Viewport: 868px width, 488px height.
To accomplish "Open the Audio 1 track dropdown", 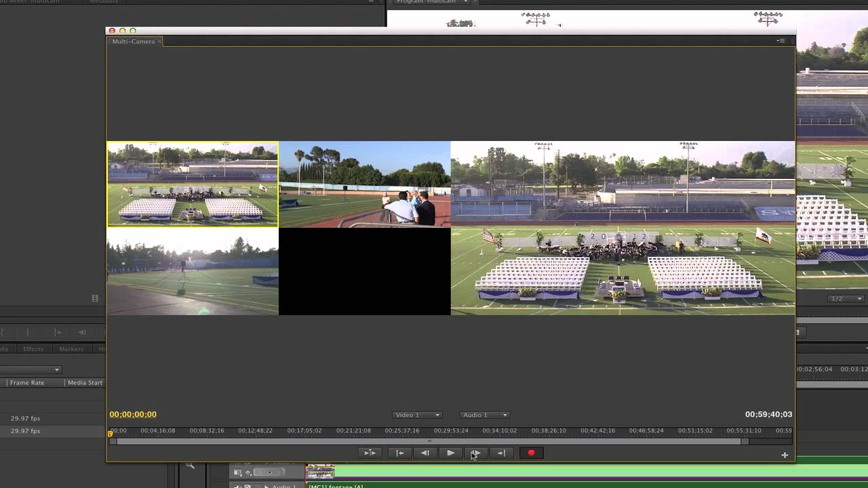I will pyautogui.click(x=485, y=415).
